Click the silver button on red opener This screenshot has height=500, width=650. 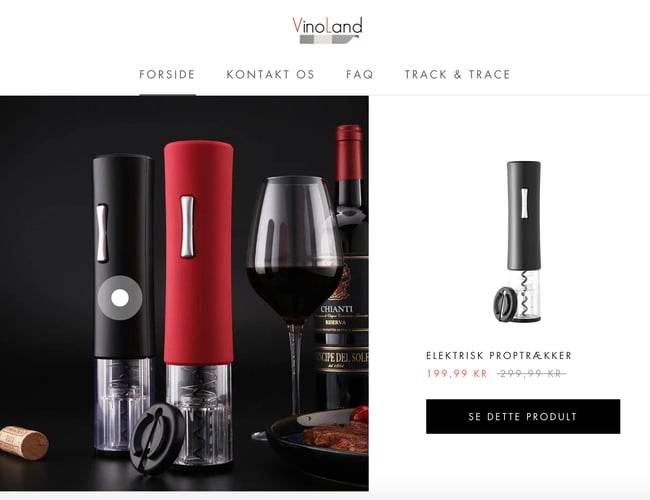tap(187, 226)
